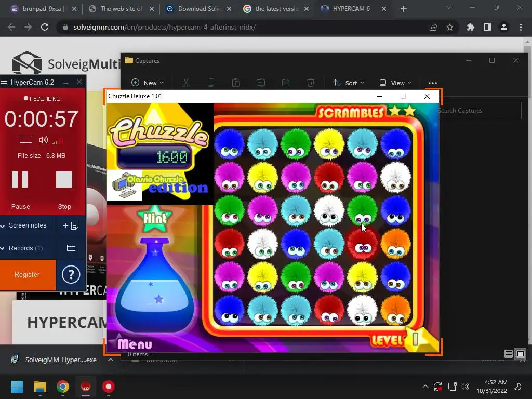
Task: Add a new screen note in HyperCam
Action: 71,225
